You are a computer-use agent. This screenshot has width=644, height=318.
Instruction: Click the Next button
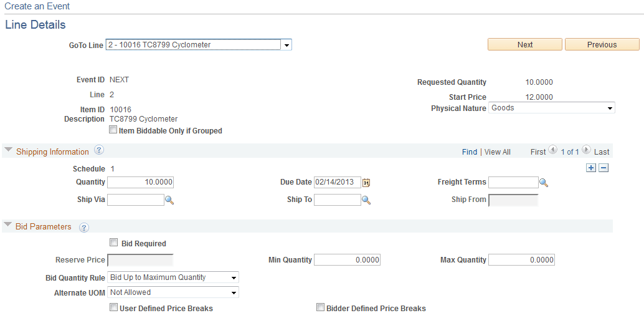coord(525,44)
